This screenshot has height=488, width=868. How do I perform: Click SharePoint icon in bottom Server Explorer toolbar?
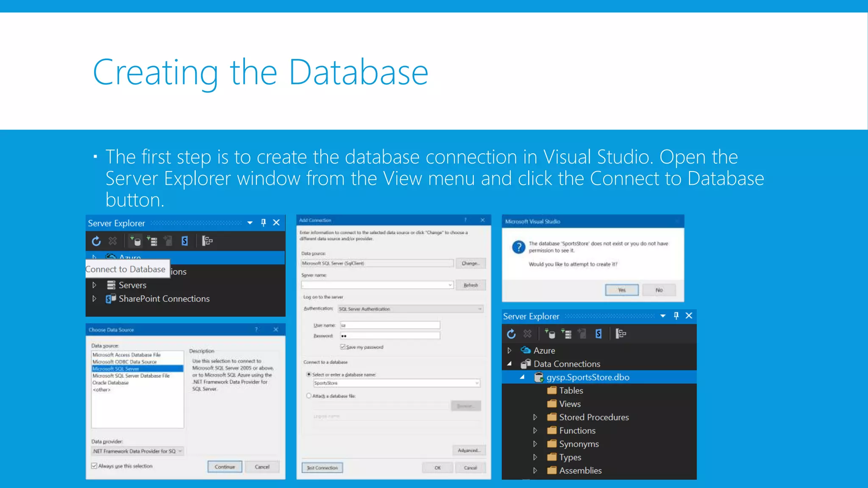point(598,334)
